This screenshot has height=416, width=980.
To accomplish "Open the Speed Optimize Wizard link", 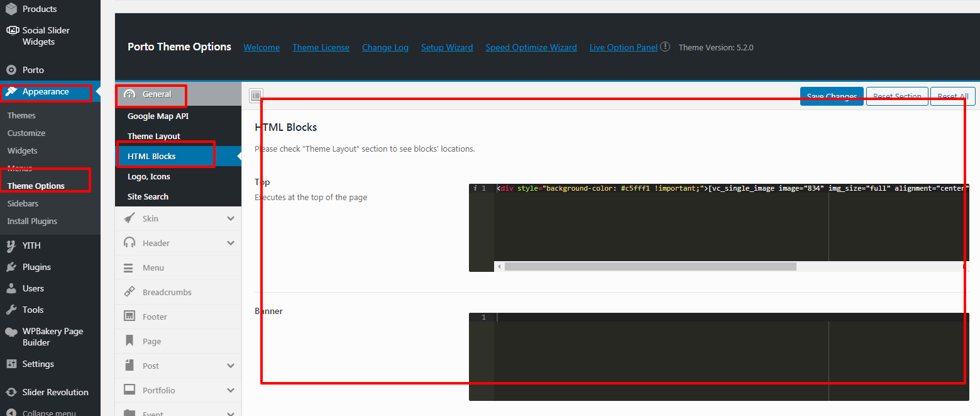I will click(531, 47).
